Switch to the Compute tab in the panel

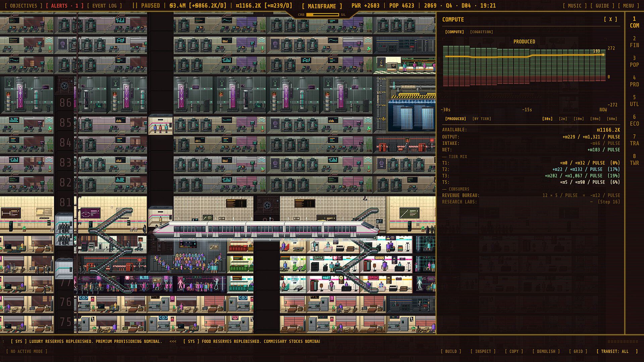(454, 32)
